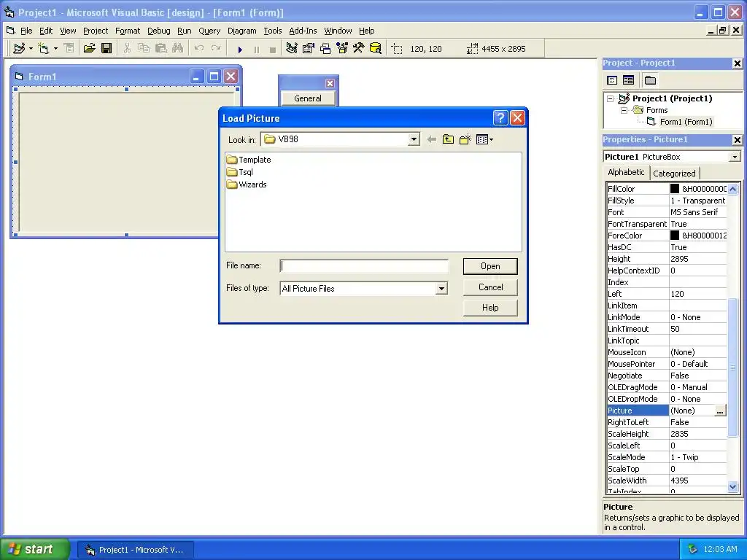The width and height of the screenshot is (747, 560).
Task: Open the Format menu
Action: click(x=128, y=31)
